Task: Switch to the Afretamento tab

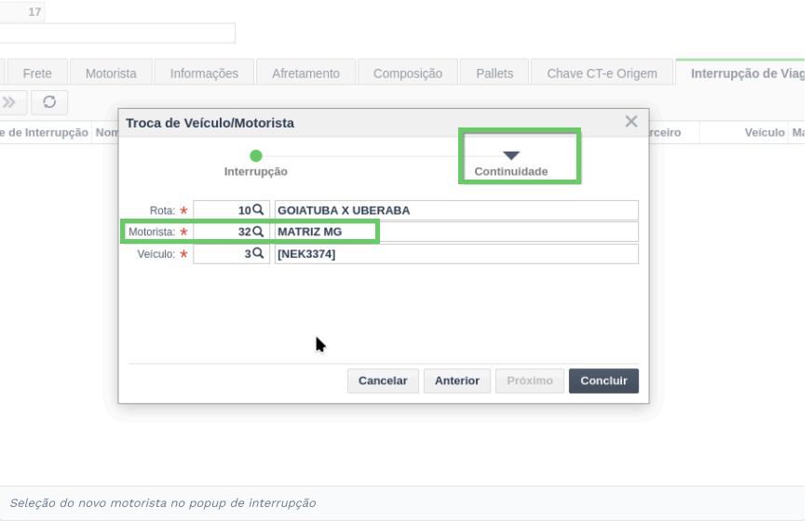Action: click(305, 73)
